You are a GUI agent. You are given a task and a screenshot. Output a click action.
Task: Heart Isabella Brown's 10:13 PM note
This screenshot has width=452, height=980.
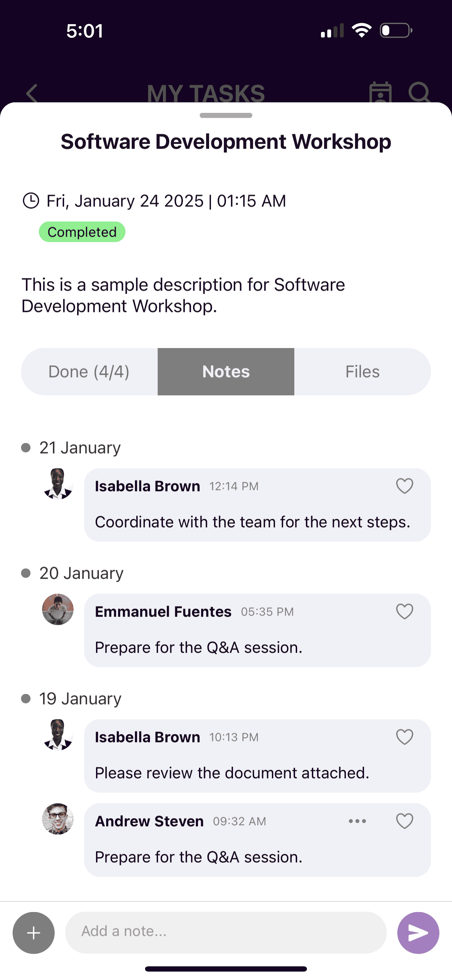coord(404,737)
